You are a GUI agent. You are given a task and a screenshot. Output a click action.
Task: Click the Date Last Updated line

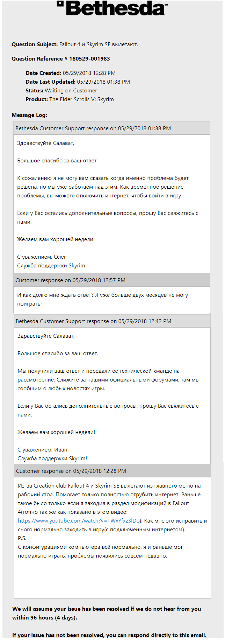78,82
